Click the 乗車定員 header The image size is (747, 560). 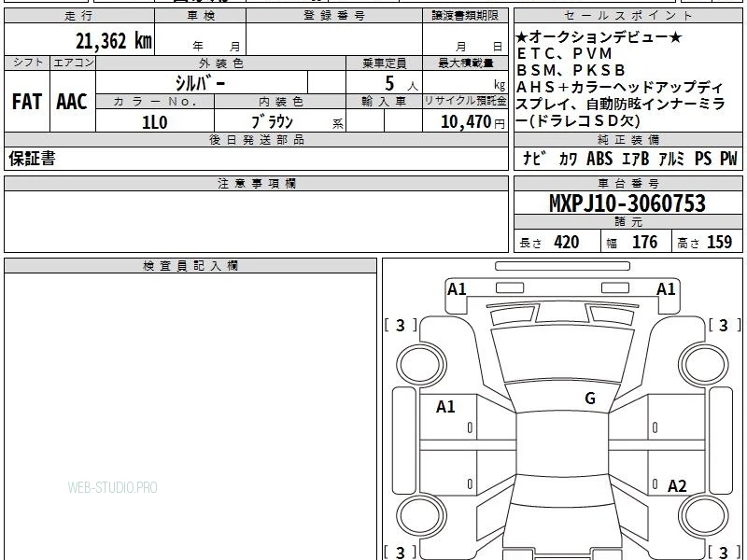tap(384, 63)
